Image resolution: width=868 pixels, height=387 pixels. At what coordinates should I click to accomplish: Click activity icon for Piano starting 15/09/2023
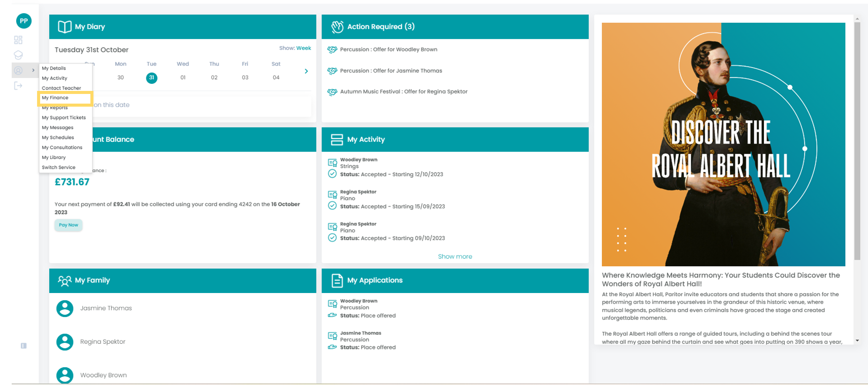coord(333,195)
